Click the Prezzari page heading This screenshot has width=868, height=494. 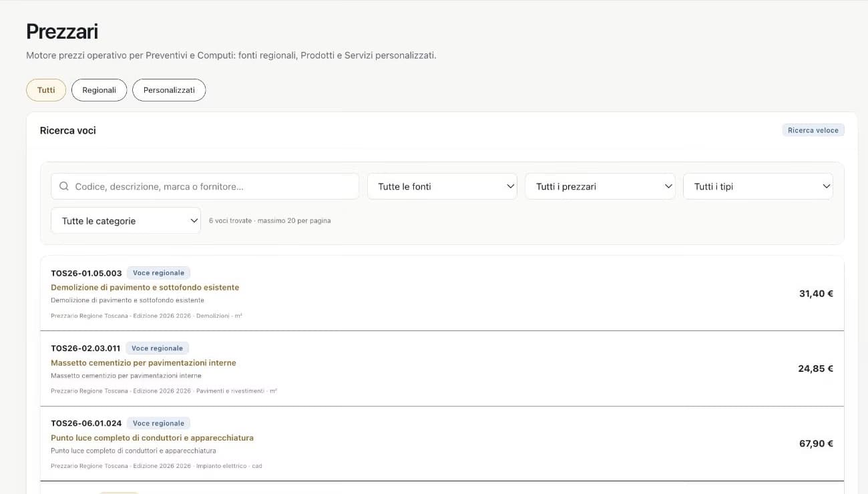[62, 31]
